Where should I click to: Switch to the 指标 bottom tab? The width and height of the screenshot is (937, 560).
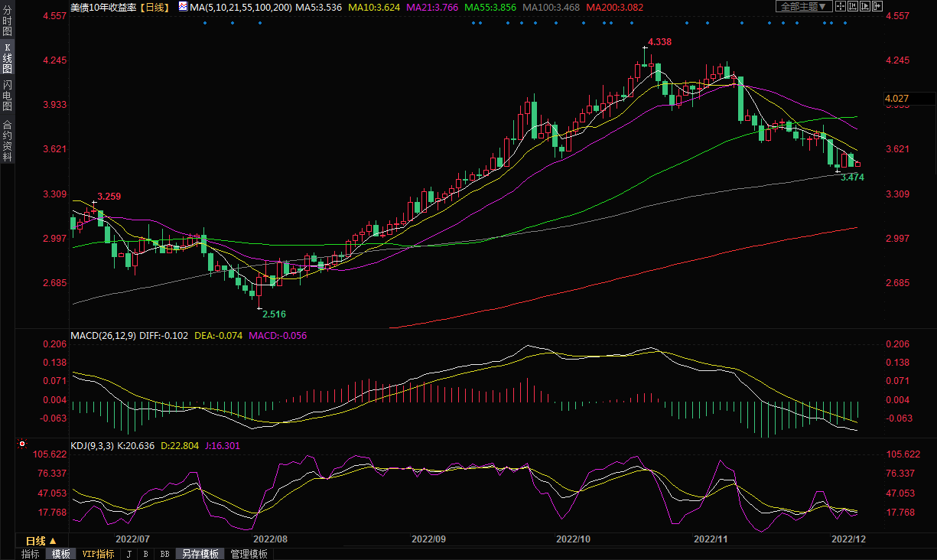[x=31, y=554]
